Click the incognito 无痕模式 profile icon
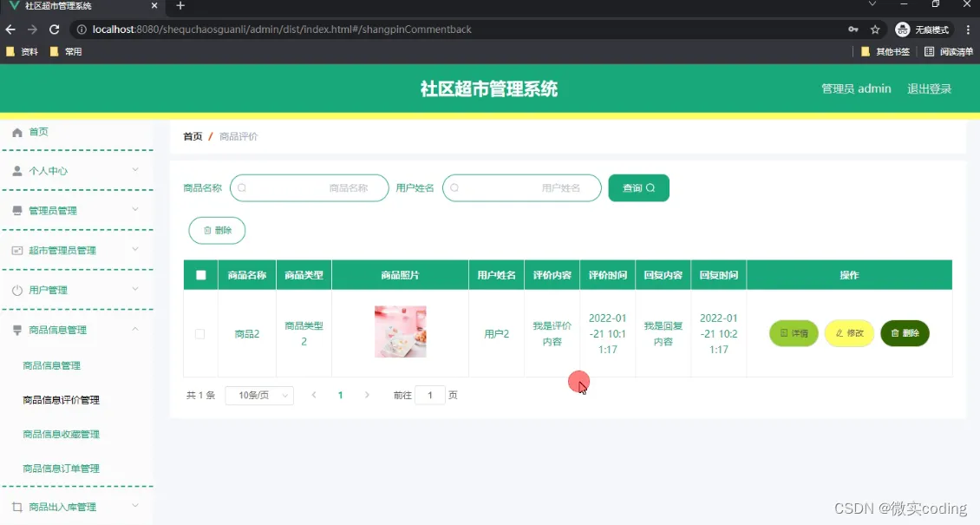 coord(923,30)
